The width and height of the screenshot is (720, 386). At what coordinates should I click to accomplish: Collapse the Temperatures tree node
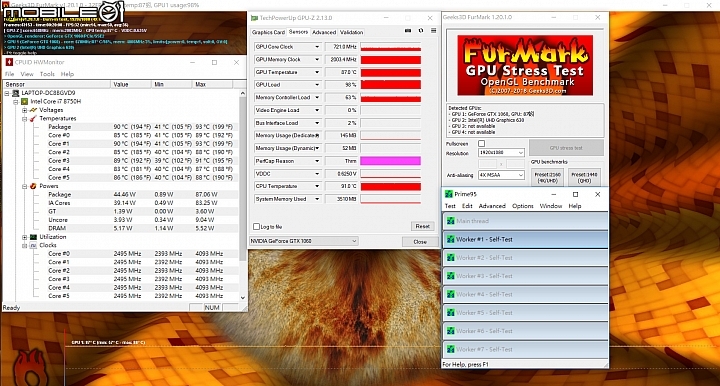coord(24,118)
